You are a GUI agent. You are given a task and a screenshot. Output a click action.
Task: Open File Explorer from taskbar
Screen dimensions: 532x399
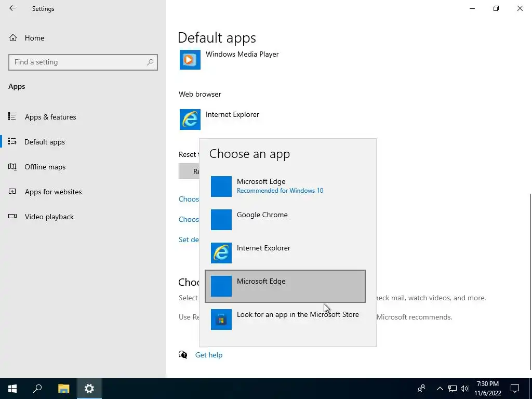(63, 389)
